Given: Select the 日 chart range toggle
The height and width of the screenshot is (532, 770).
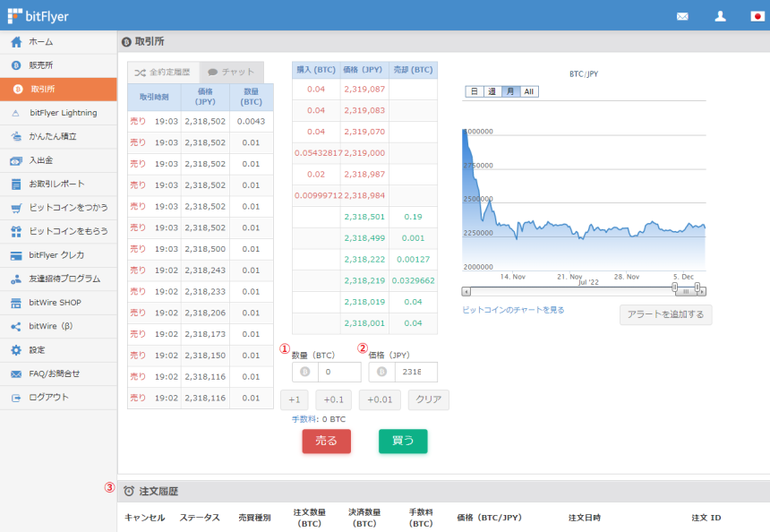Looking at the screenshot, I should 474,91.
